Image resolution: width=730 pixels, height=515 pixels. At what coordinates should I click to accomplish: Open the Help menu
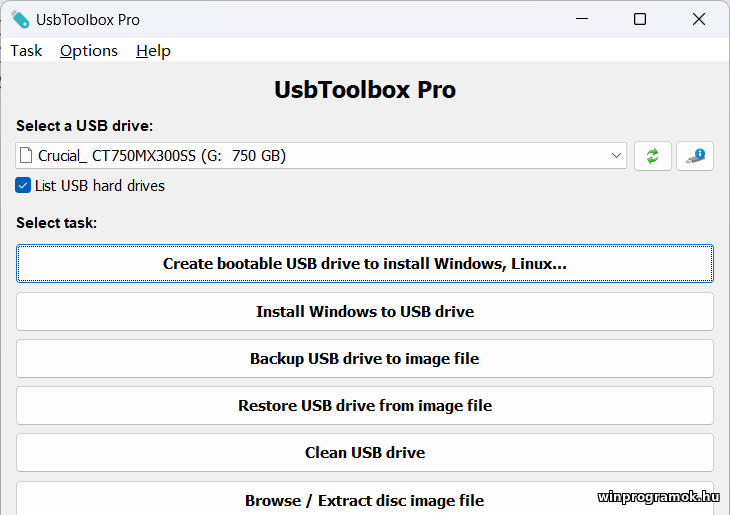(x=153, y=50)
